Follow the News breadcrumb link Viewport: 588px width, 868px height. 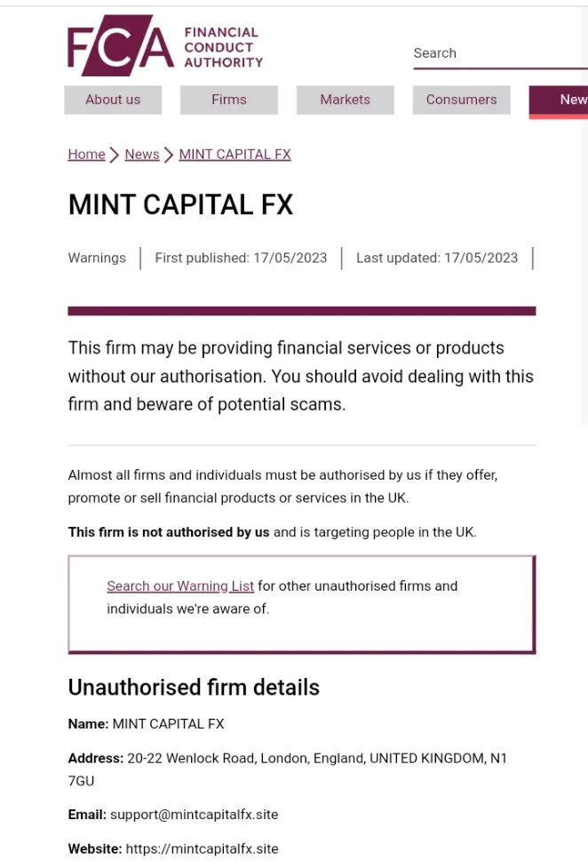142,155
